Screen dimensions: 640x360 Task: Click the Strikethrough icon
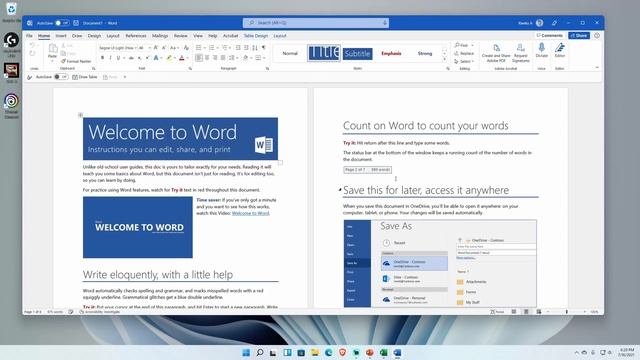(131, 58)
